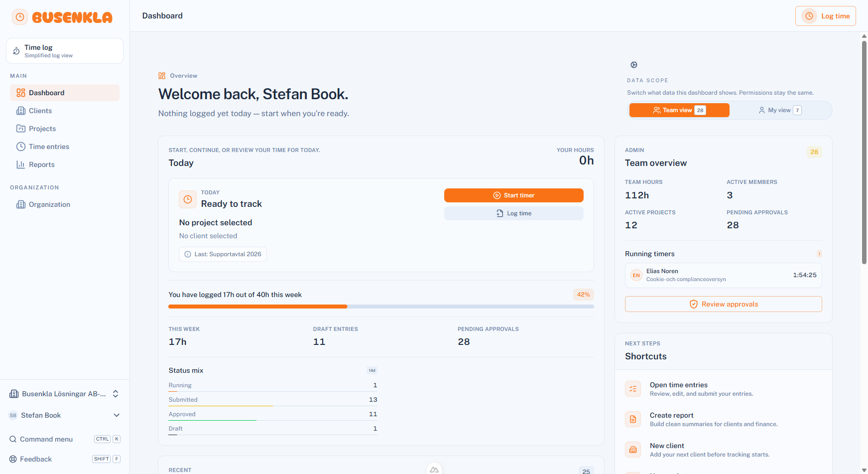Click the Draft entries count 11
The height and width of the screenshot is (474, 868).
pyautogui.click(x=319, y=342)
